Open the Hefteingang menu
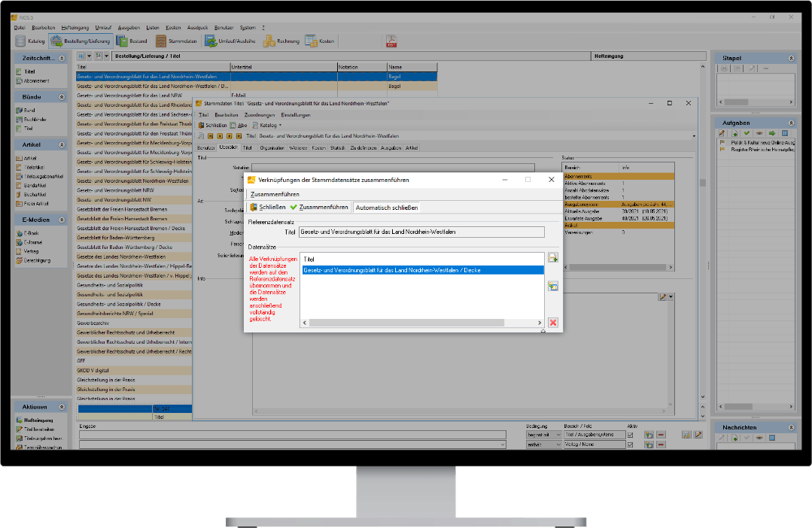Image resolution: width=812 pixels, height=528 pixels. (75, 27)
